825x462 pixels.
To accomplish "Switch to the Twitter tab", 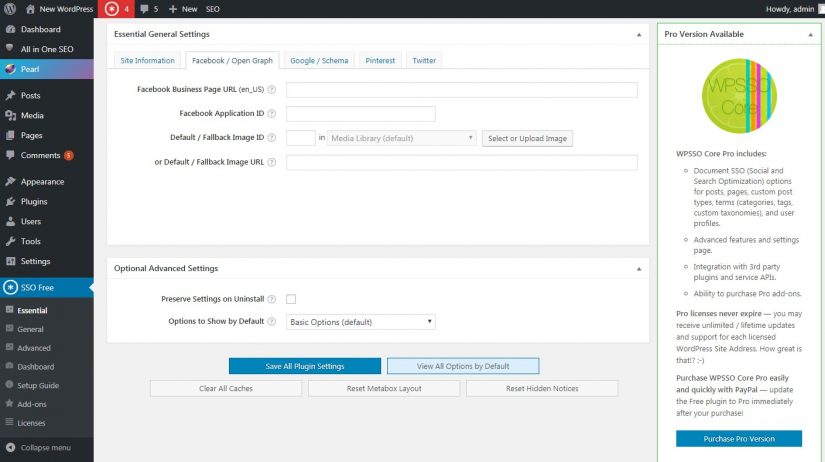I will coord(424,61).
